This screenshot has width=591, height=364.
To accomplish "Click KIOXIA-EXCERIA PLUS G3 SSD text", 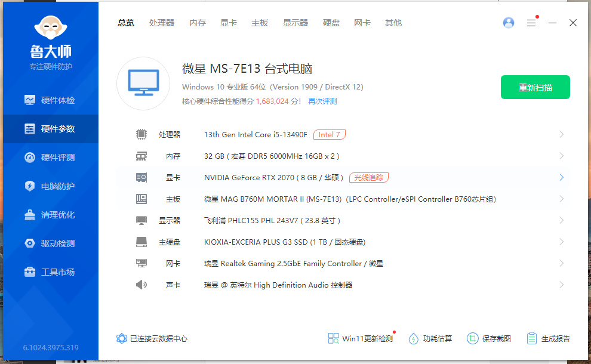I will click(256, 242).
